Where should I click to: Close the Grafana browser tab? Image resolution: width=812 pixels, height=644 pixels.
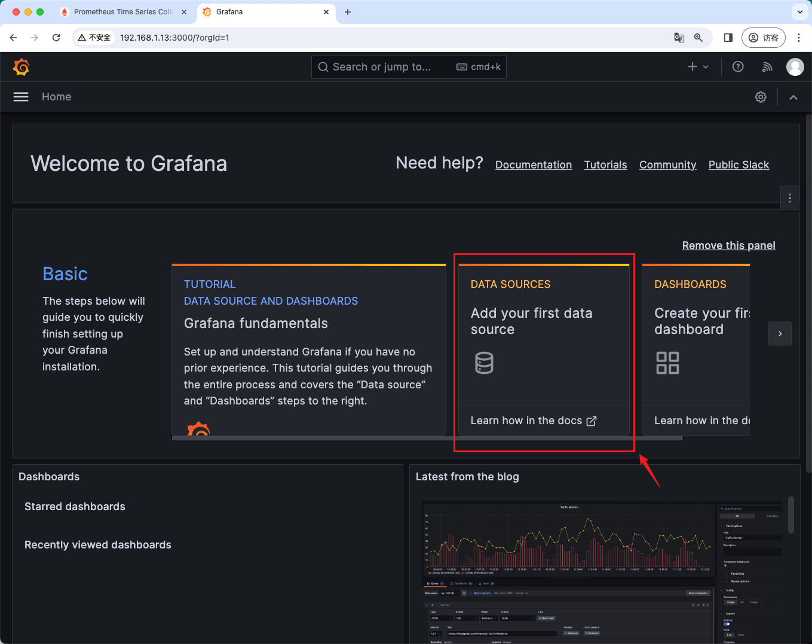click(x=326, y=12)
